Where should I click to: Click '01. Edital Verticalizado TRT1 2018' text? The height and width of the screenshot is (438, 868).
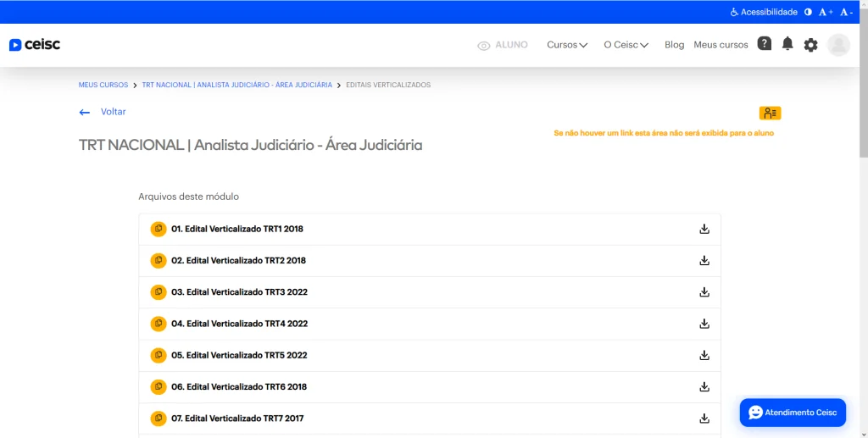tap(237, 229)
